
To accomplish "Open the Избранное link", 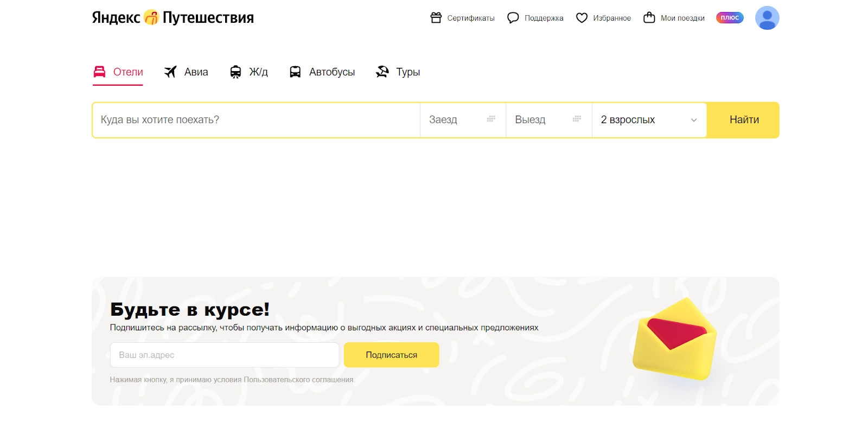I will [603, 18].
